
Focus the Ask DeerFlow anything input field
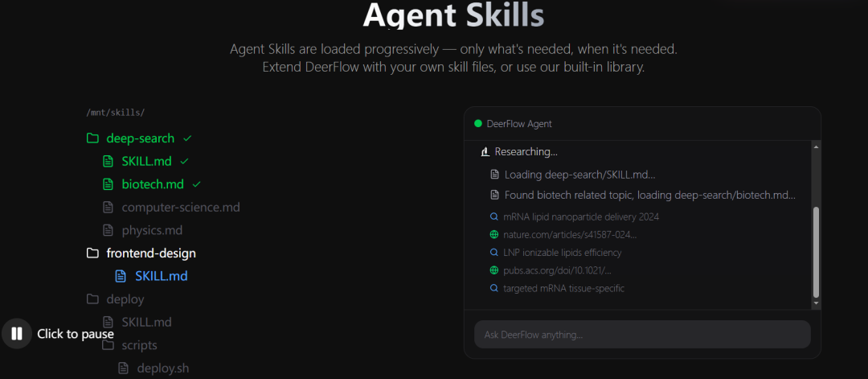click(641, 335)
